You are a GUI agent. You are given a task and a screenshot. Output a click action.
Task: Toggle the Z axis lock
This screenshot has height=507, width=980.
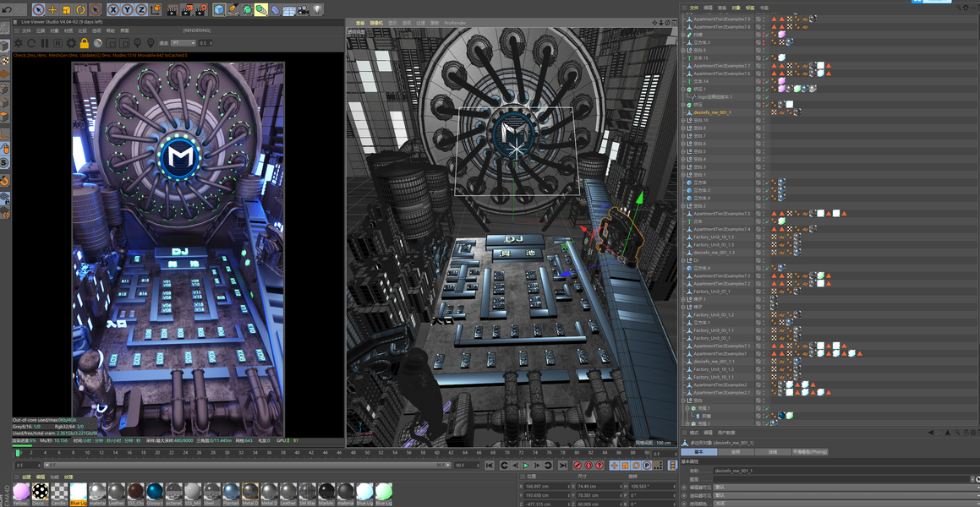(x=141, y=10)
